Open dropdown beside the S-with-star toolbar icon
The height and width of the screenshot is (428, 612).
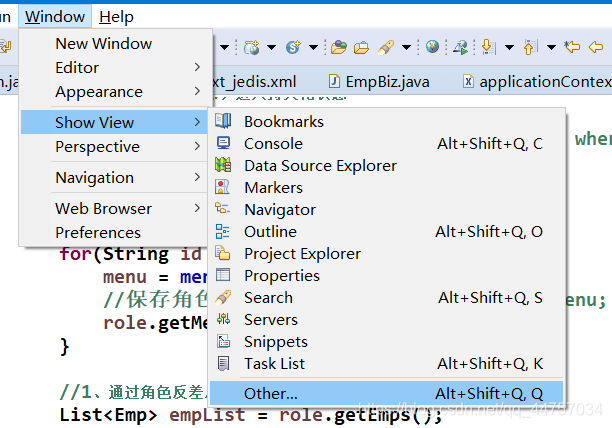pos(313,48)
